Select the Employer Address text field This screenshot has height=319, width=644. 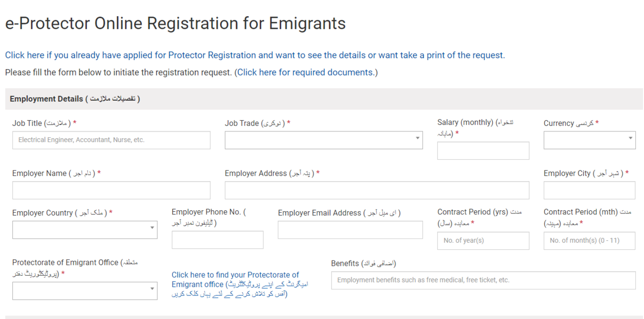click(377, 190)
